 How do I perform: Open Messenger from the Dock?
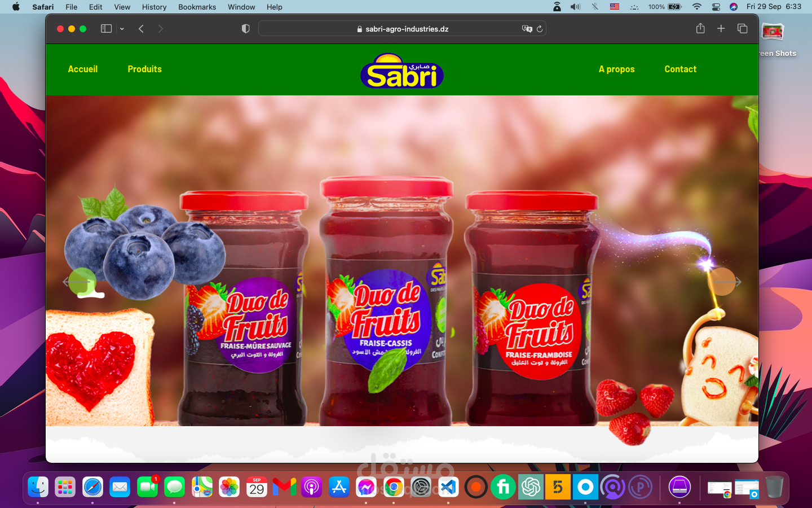point(366,487)
